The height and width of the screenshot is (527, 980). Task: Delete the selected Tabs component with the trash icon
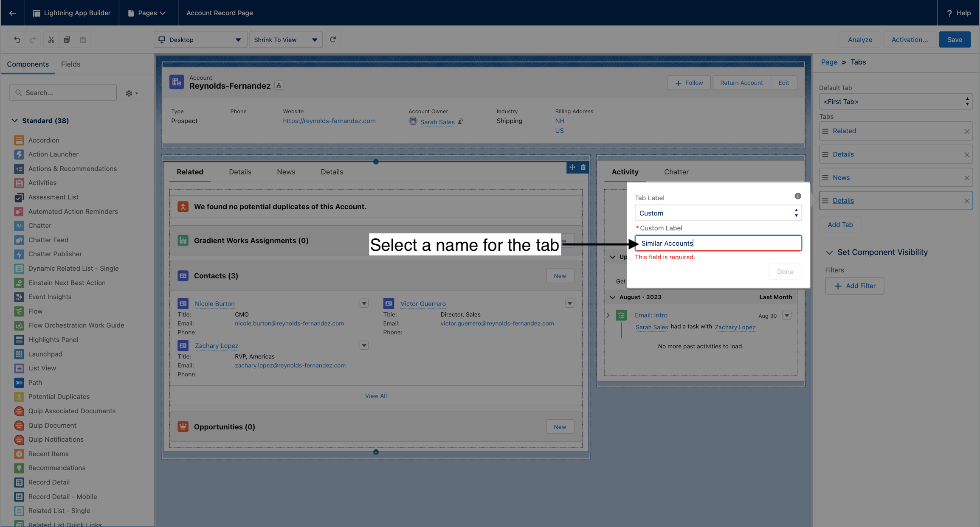pyautogui.click(x=583, y=167)
